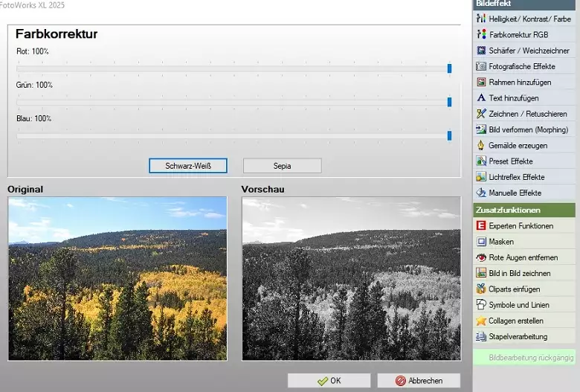This screenshot has width=580, height=392.
Task: Click the Bild verformen (Morphing) icon
Action: point(481,129)
